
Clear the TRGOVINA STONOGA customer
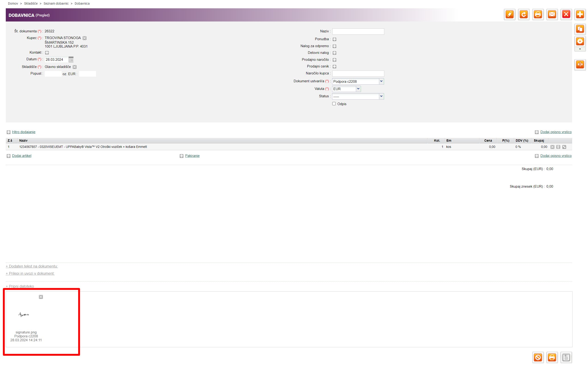tap(85, 38)
